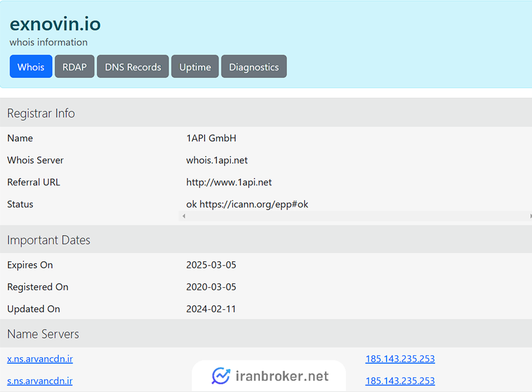Click the Important Dates section header
The image size is (532, 392).
click(48, 240)
